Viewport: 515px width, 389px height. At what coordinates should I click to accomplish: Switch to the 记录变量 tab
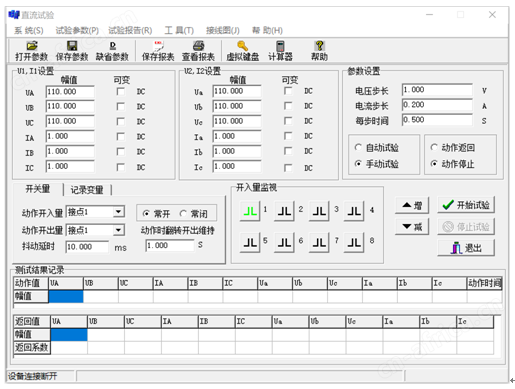(x=87, y=190)
